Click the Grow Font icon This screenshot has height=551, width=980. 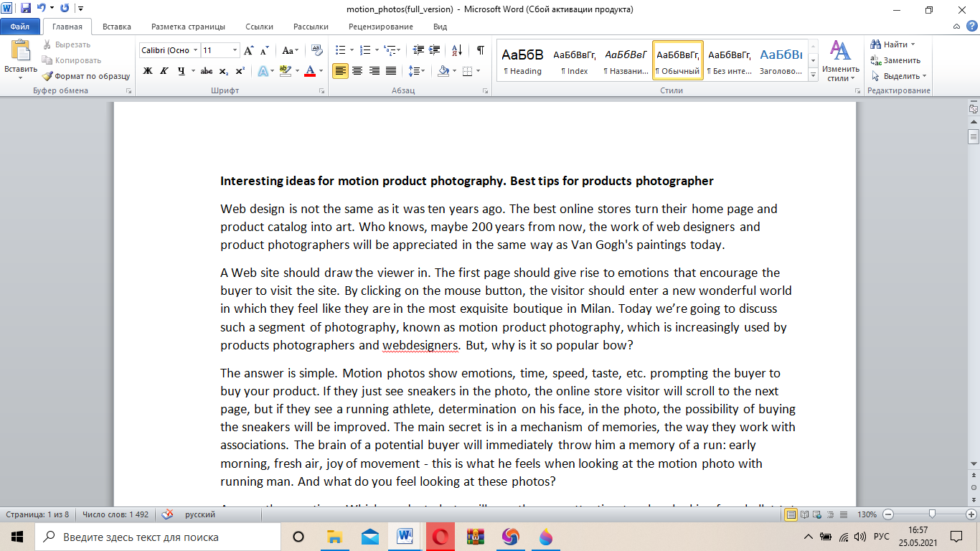pyautogui.click(x=248, y=51)
